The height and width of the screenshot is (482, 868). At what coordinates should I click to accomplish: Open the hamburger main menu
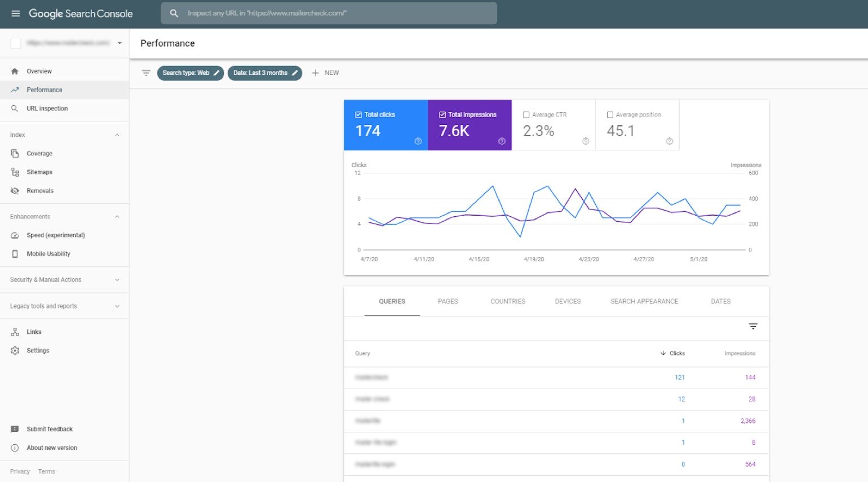[x=15, y=14]
